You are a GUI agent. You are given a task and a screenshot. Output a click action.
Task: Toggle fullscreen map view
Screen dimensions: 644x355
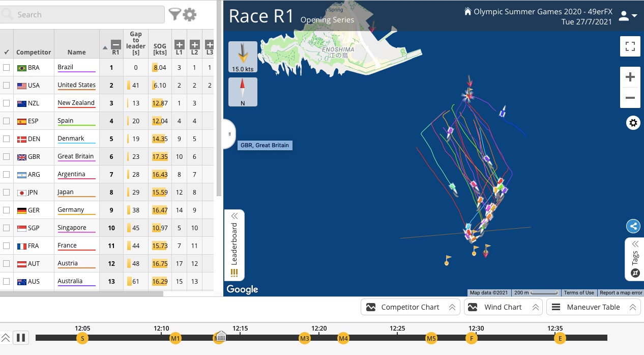point(630,47)
